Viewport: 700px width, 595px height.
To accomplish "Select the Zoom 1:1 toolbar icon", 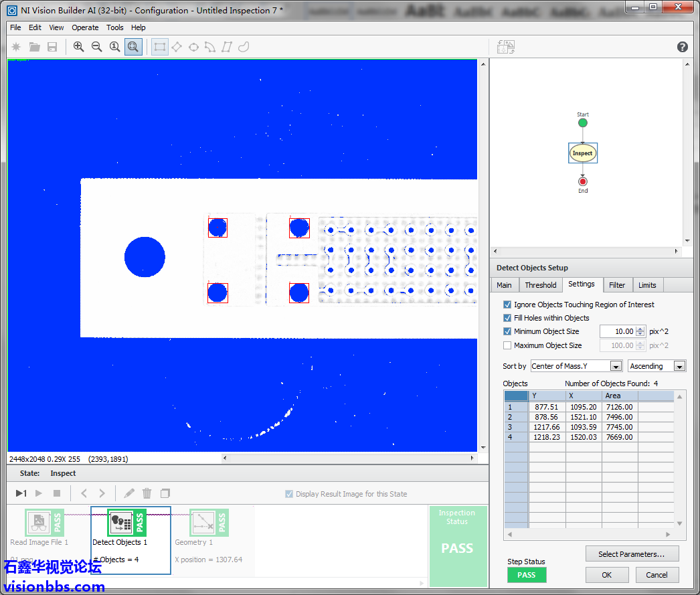I will click(x=114, y=47).
